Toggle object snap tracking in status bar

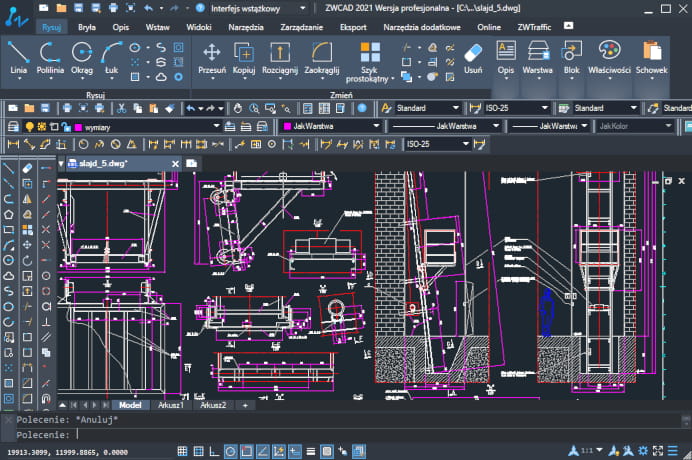(x=262, y=451)
